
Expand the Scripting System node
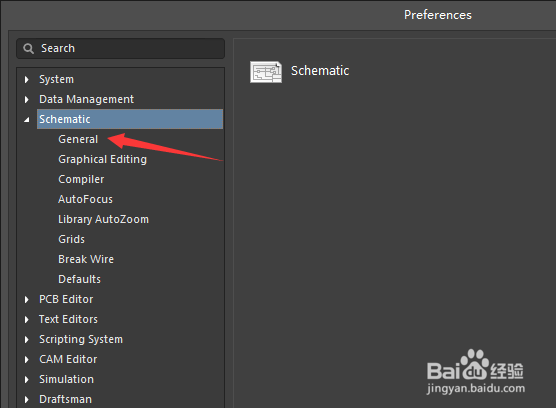point(27,340)
